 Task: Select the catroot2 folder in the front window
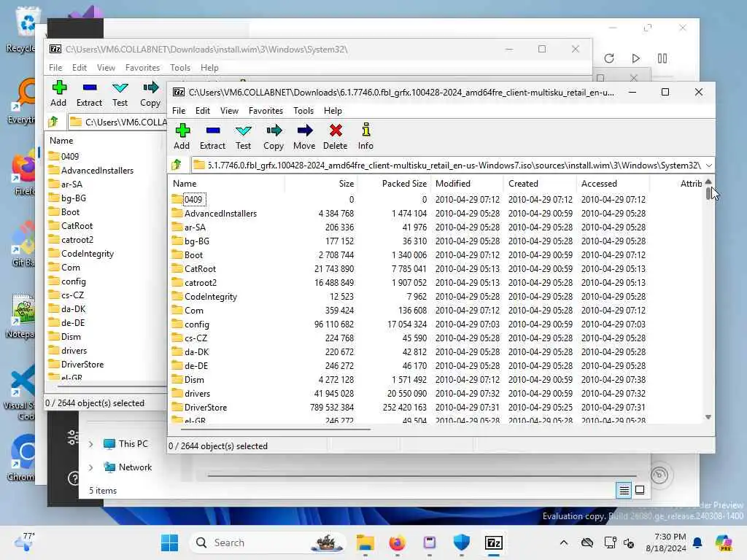(x=201, y=283)
